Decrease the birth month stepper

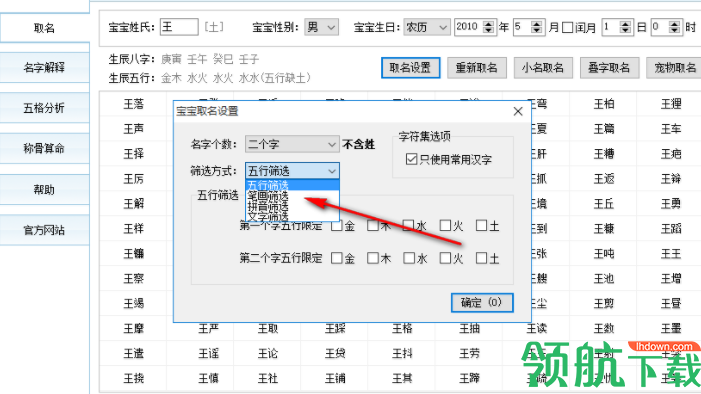pyautogui.click(x=537, y=31)
